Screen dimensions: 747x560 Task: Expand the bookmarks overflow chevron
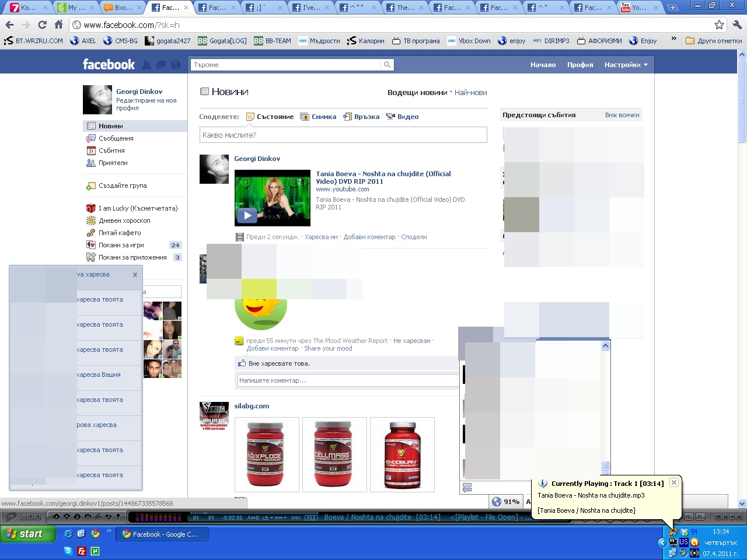(x=673, y=40)
